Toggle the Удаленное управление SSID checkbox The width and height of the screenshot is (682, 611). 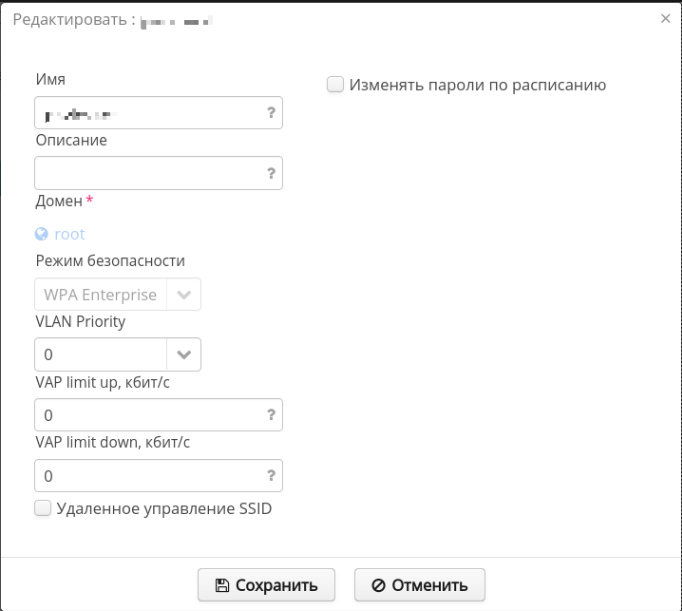[42, 508]
